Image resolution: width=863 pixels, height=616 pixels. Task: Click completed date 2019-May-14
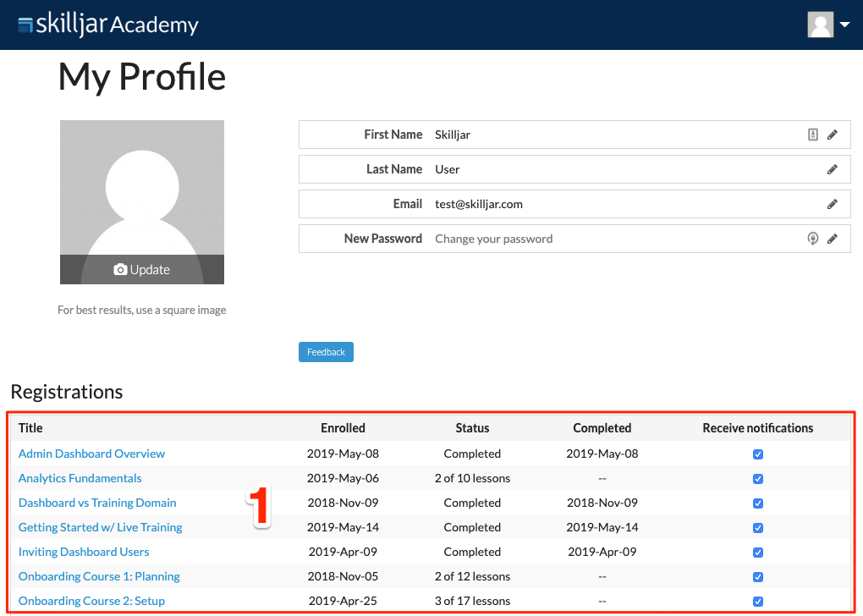602,527
